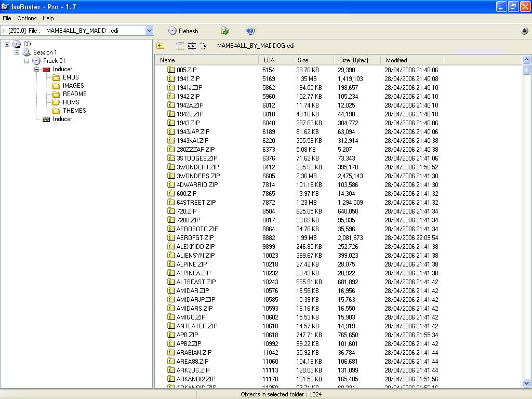The height and width of the screenshot is (399, 532).
Task: Collapse the Session 1 node
Action: point(17,52)
